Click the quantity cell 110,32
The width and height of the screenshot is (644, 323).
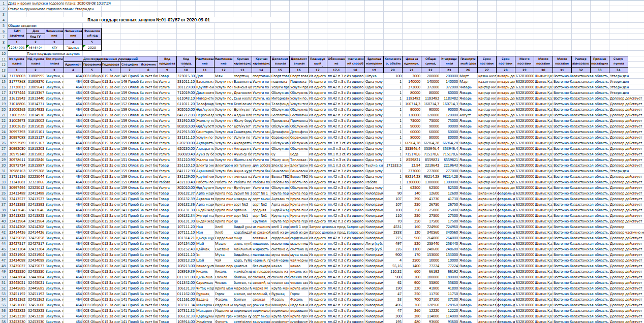point(393,271)
